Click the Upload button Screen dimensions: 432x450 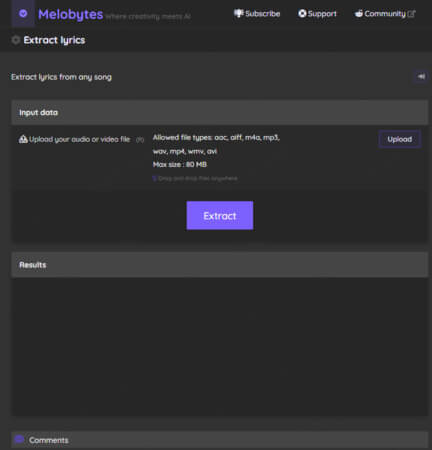coord(399,139)
